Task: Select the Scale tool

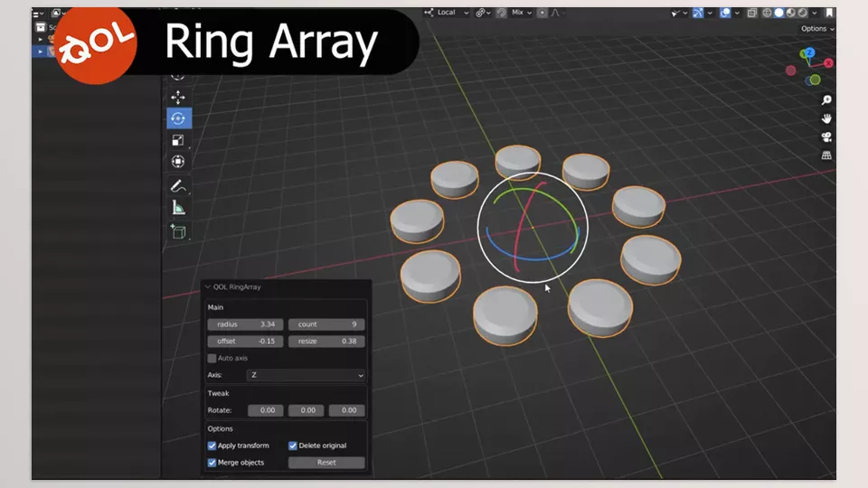Action: (x=178, y=140)
